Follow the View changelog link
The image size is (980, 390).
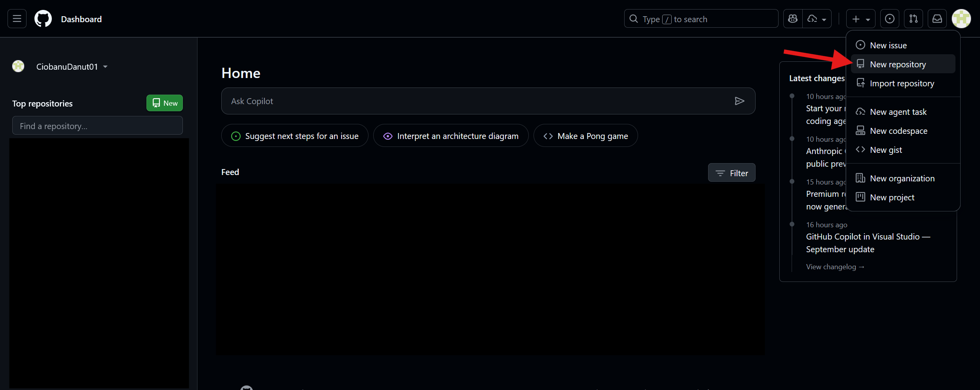(x=835, y=266)
